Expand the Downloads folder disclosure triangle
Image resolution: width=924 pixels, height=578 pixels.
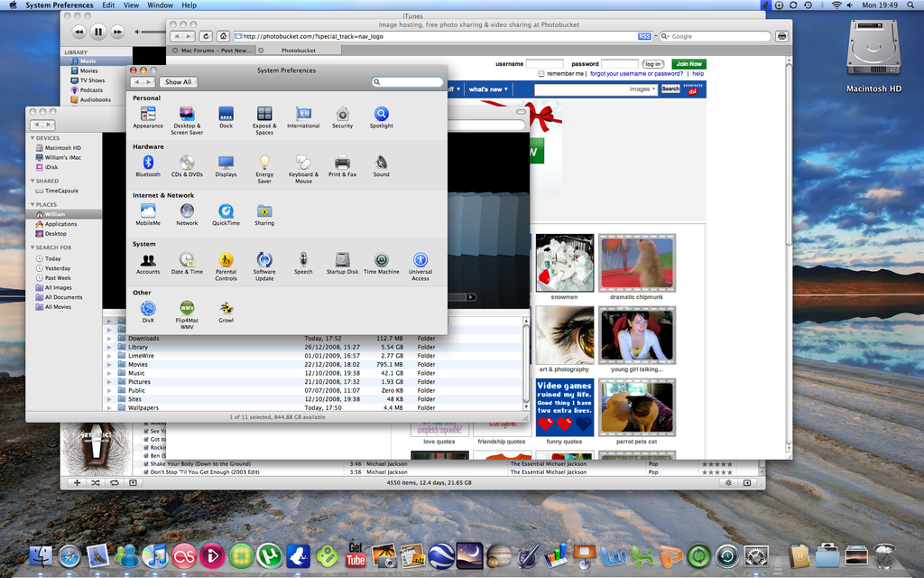(x=109, y=339)
